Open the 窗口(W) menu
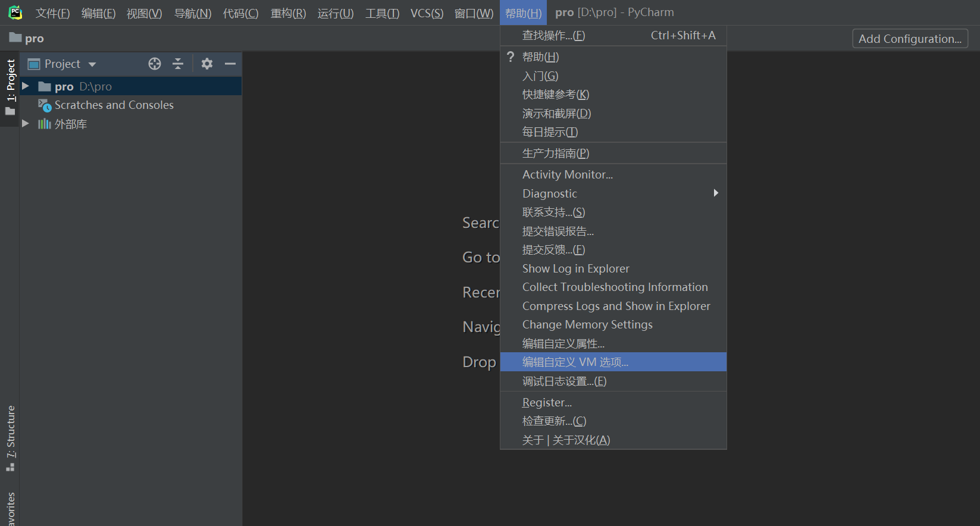The height and width of the screenshot is (526, 980). coord(474,13)
